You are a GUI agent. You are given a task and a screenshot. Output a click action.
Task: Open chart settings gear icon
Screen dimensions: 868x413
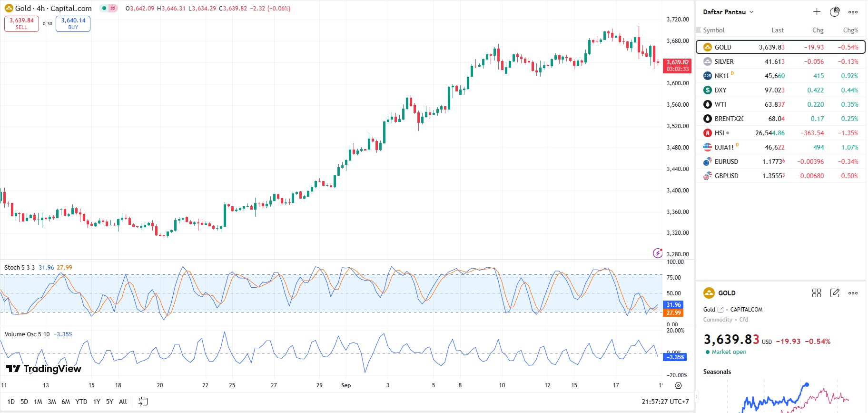678,385
